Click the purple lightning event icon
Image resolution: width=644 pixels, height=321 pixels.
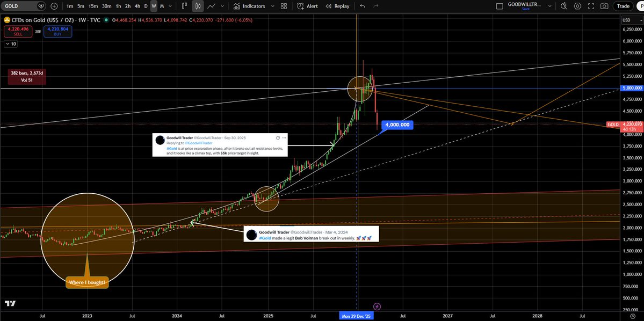click(x=377, y=307)
